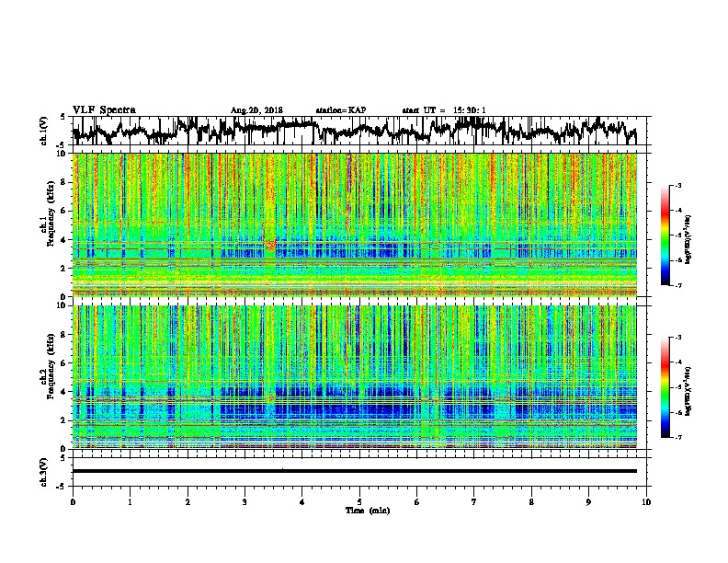This screenshot has height=563, width=728.
Task: Click the "ch.1(V)" axis label
Action: pyautogui.click(x=44, y=131)
